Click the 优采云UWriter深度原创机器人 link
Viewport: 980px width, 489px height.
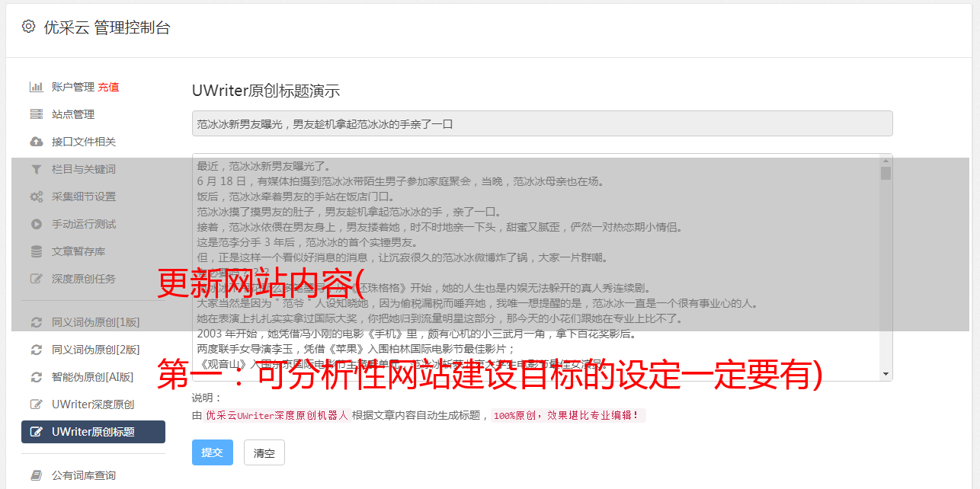pos(277,416)
